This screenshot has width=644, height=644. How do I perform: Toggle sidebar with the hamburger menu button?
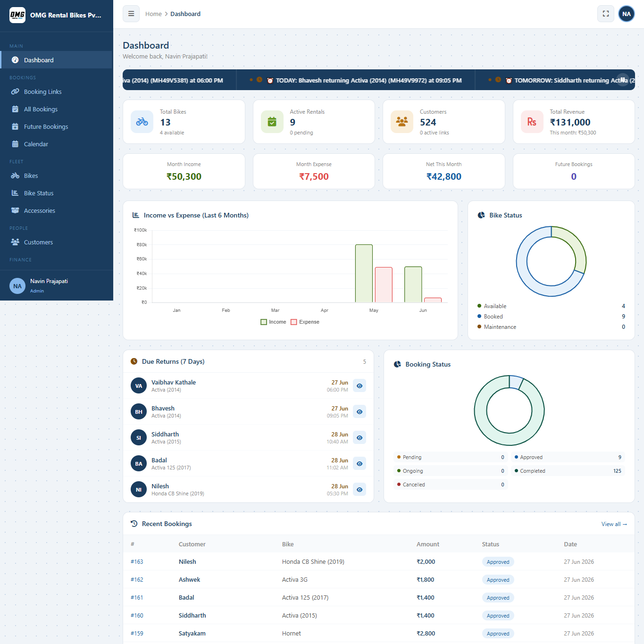click(x=131, y=14)
